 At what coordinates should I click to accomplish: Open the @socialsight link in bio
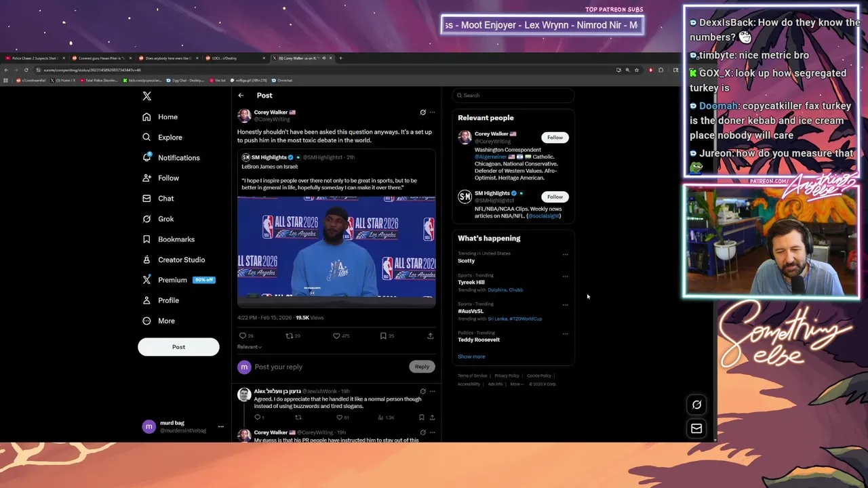544,216
